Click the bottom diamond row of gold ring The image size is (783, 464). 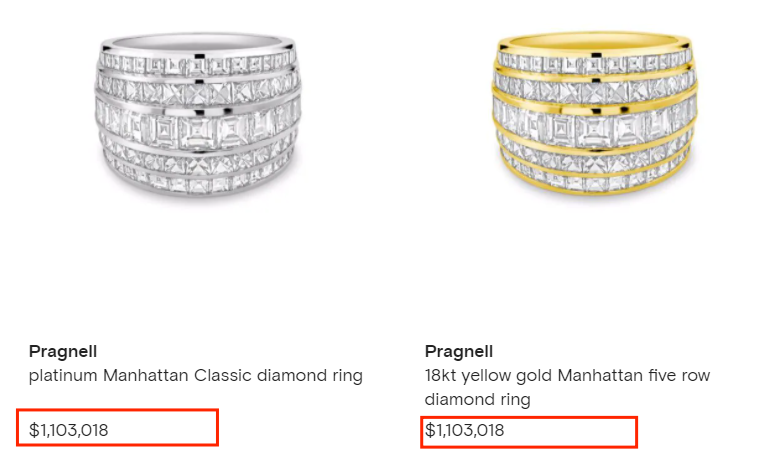[593, 185]
